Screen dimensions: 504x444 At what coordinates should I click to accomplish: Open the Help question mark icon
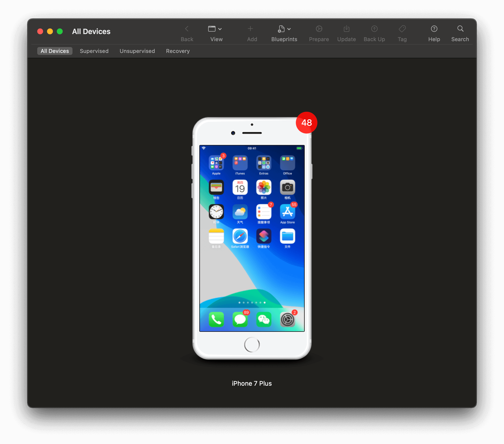434,29
